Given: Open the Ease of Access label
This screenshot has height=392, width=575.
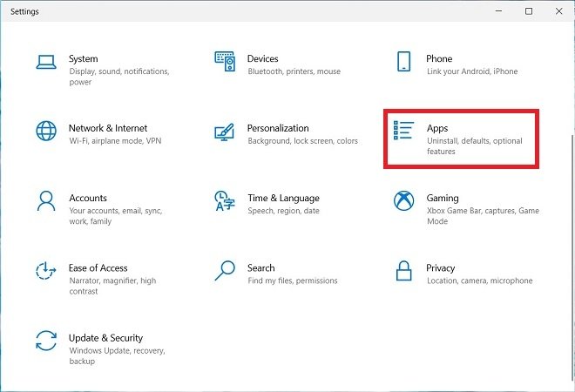Looking at the screenshot, I should tap(98, 268).
